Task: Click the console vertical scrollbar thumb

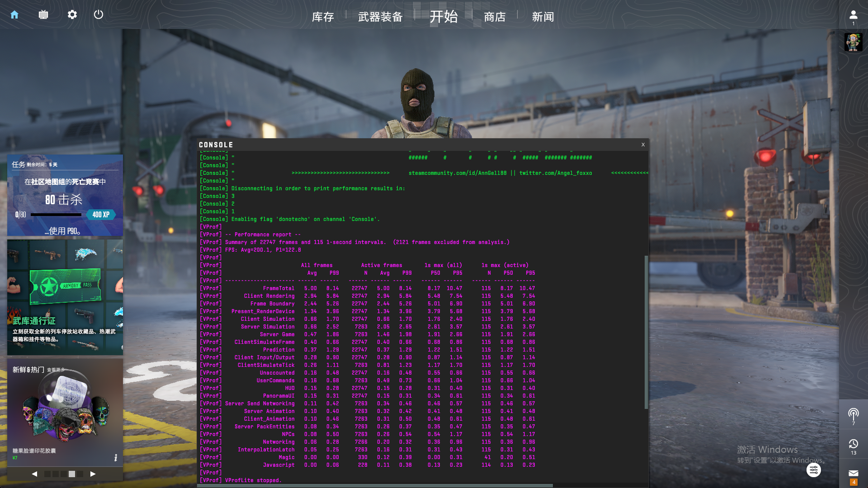Action: [646, 332]
